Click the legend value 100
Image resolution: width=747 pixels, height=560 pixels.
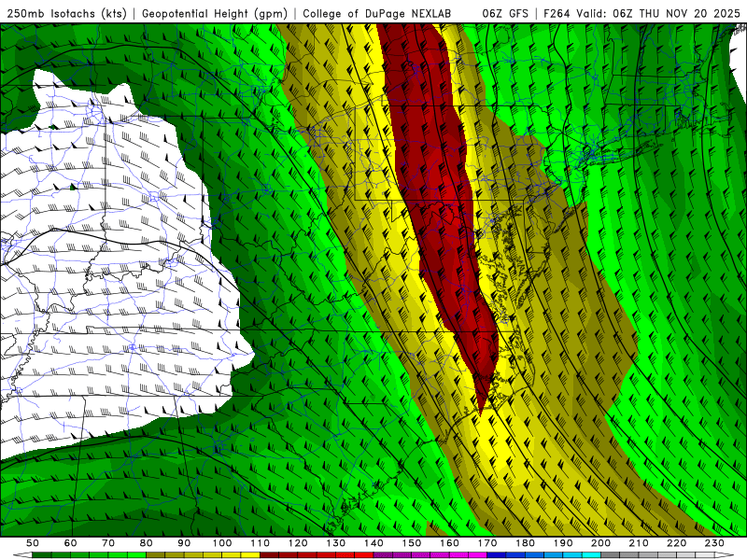click(x=222, y=543)
